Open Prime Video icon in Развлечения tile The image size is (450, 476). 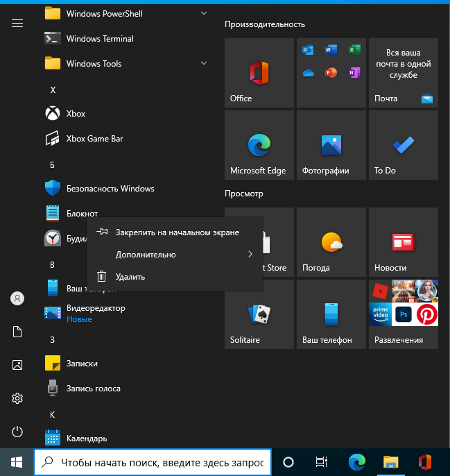tap(380, 314)
